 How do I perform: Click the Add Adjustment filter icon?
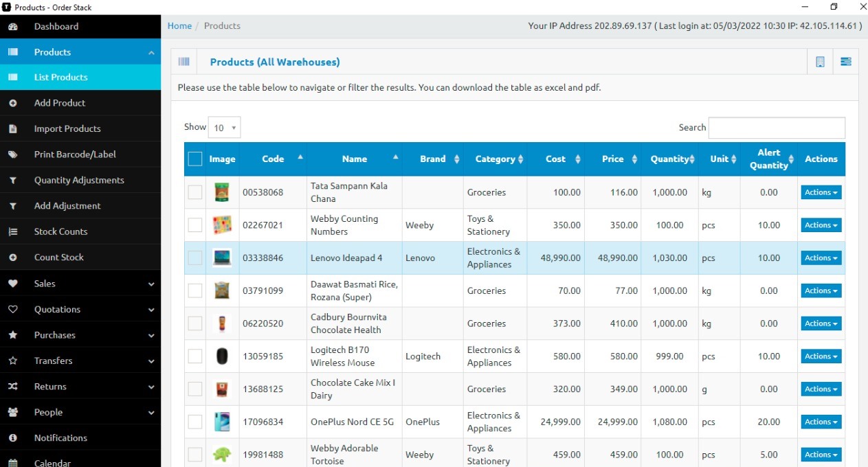tap(12, 206)
